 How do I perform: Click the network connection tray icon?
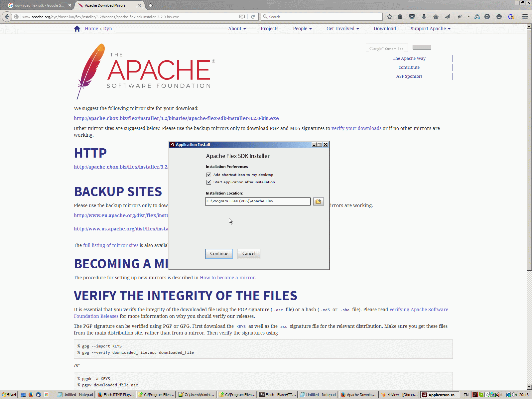[508, 395]
